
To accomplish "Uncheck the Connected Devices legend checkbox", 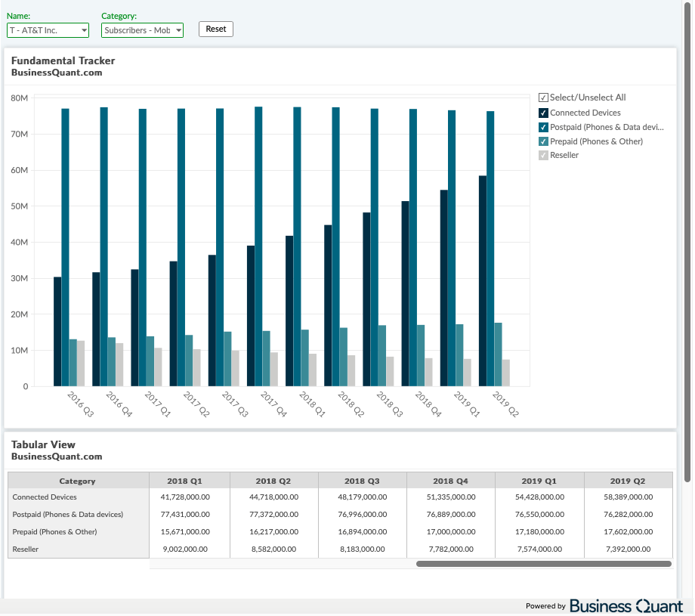I will coord(543,113).
